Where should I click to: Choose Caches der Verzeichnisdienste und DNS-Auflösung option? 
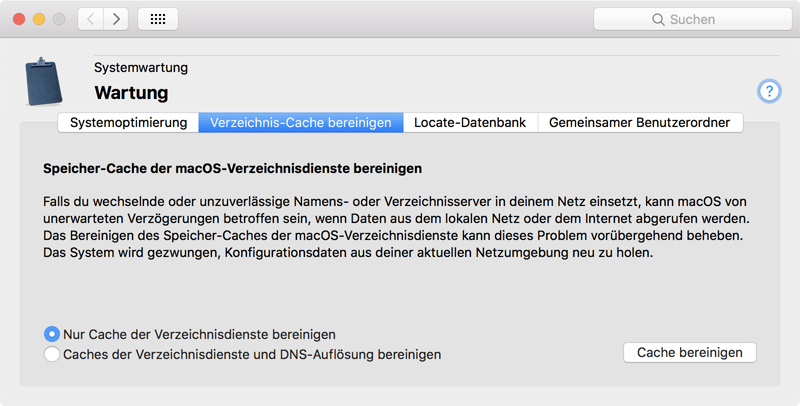(242, 354)
